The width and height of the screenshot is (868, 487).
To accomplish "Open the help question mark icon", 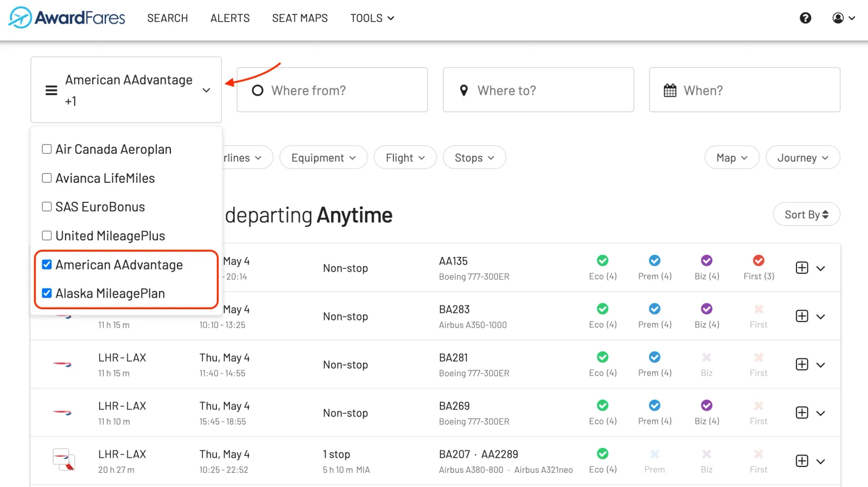I will pos(806,18).
